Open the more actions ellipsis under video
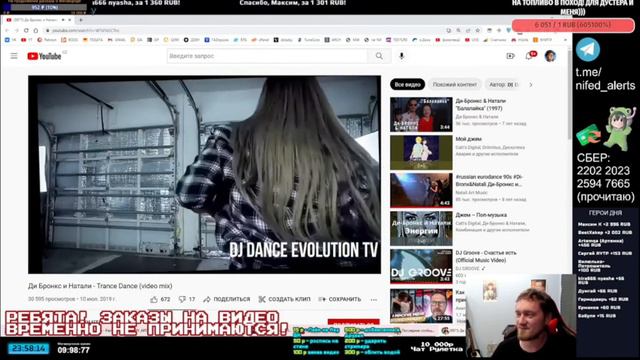Viewport: 640px width, 360px height. pos(373,300)
